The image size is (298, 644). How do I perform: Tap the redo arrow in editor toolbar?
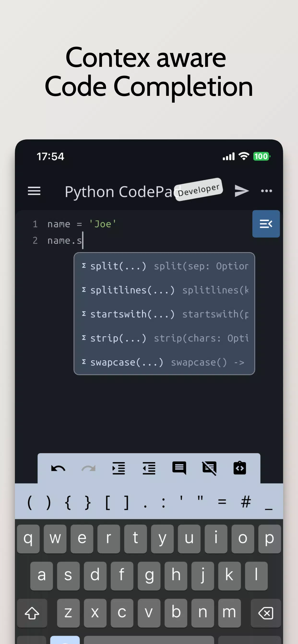tap(88, 468)
